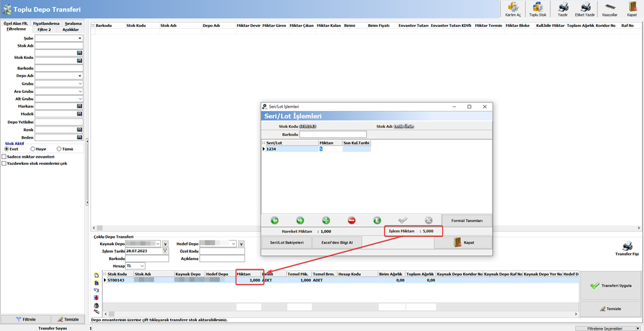Image resolution: width=644 pixels, height=331 pixels.
Task: Cancel the Seri/Lot edit with the grey X icon
Action: point(428,221)
